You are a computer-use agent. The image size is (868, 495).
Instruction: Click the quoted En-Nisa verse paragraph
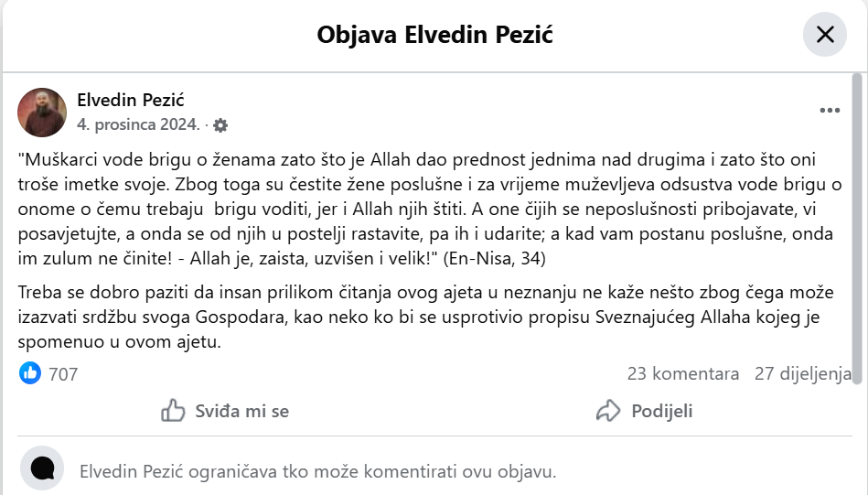(426, 209)
